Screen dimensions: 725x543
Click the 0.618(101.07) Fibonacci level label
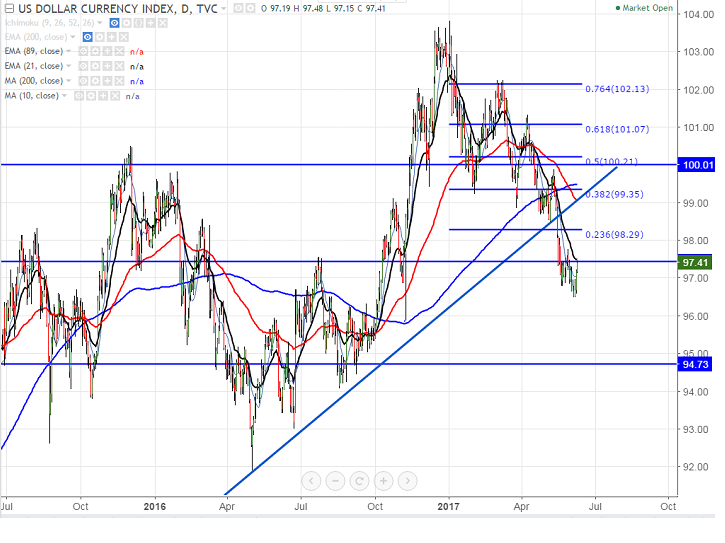[x=617, y=129]
